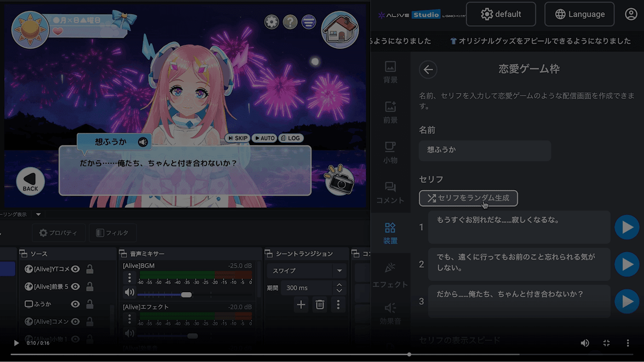This screenshot has height=362, width=644.
Task: Toggle lock on ふうか source
Action: click(90, 304)
